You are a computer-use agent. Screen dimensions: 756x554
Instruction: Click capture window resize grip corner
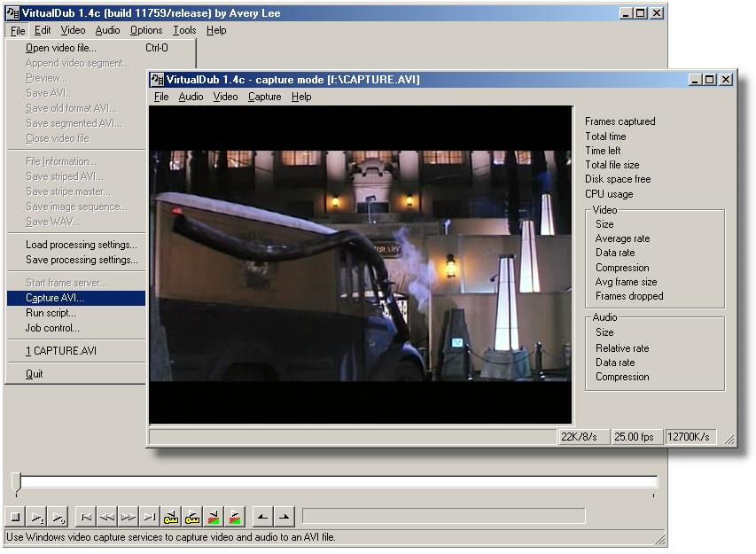click(729, 438)
